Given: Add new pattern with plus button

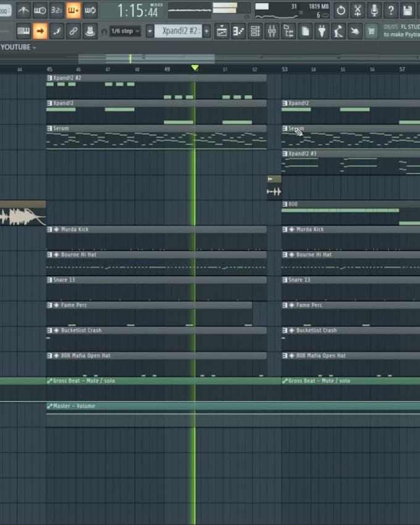Looking at the screenshot, I should tap(207, 31).
